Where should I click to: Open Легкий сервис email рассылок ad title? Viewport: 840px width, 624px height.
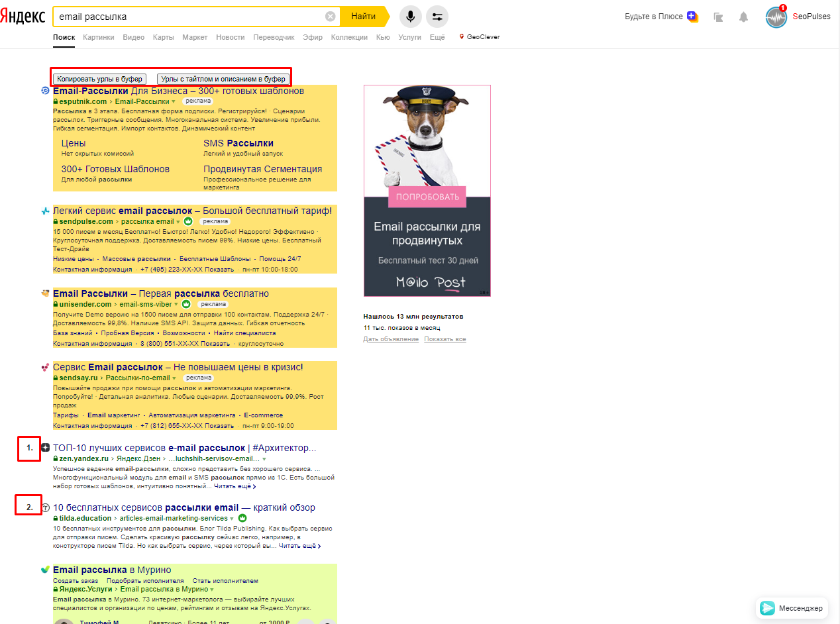click(x=193, y=211)
